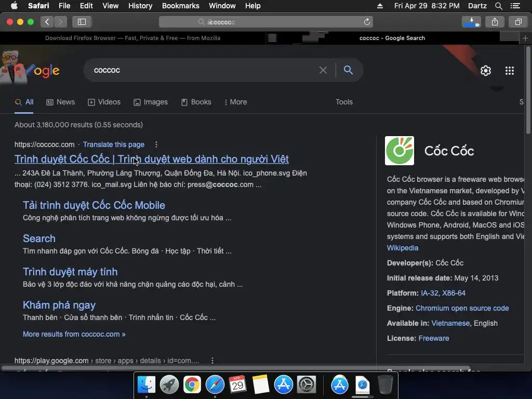Click the Google search input field
Image resolution: width=532 pixels, height=399 pixels.
[x=204, y=70]
